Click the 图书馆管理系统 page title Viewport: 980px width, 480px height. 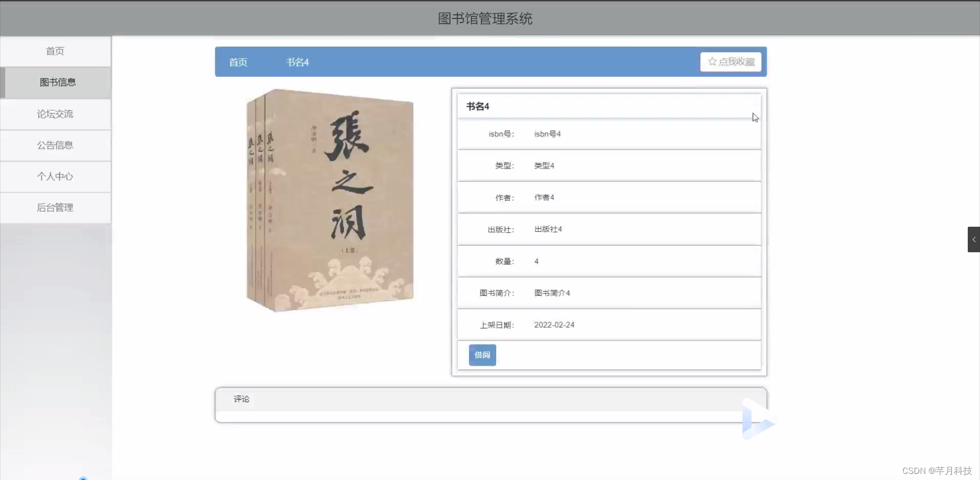485,18
